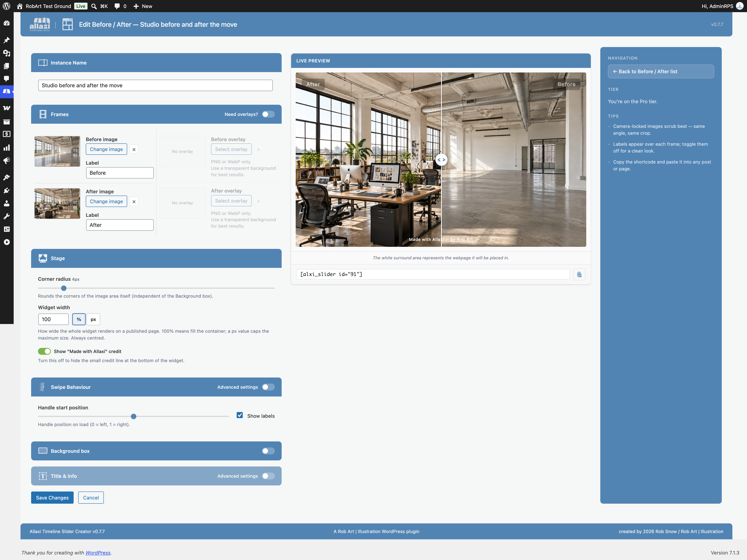The width and height of the screenshot is (747, 560).
Task: Click Select overlay for After overlay
Action: pyautogui.click(x=231, y=201)
